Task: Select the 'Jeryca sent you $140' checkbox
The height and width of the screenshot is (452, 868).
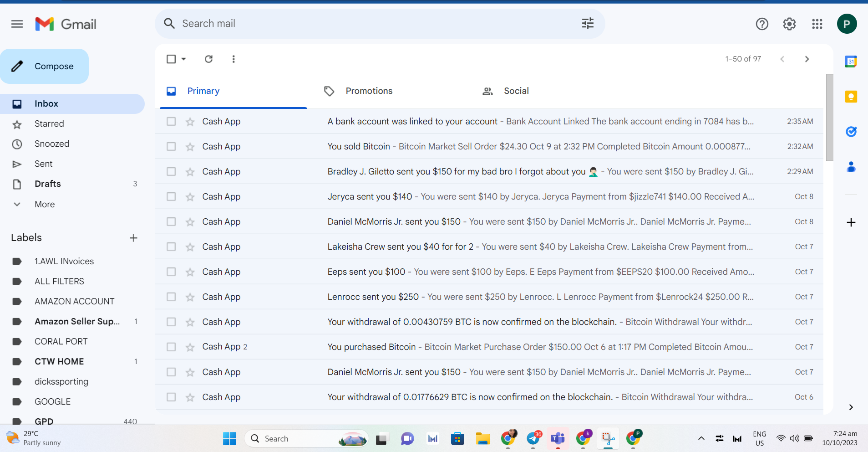Action: pos(171,196)
